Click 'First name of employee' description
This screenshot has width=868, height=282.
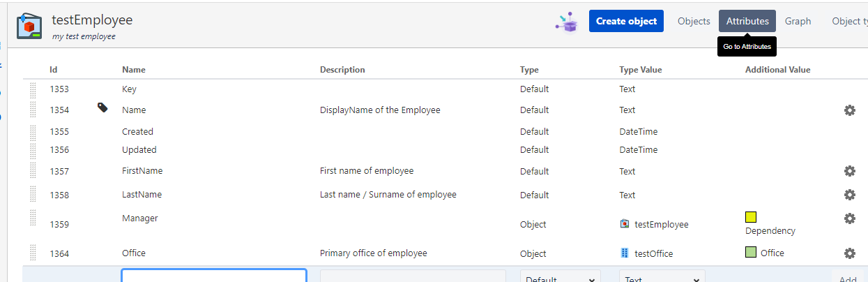click(367, 170)
